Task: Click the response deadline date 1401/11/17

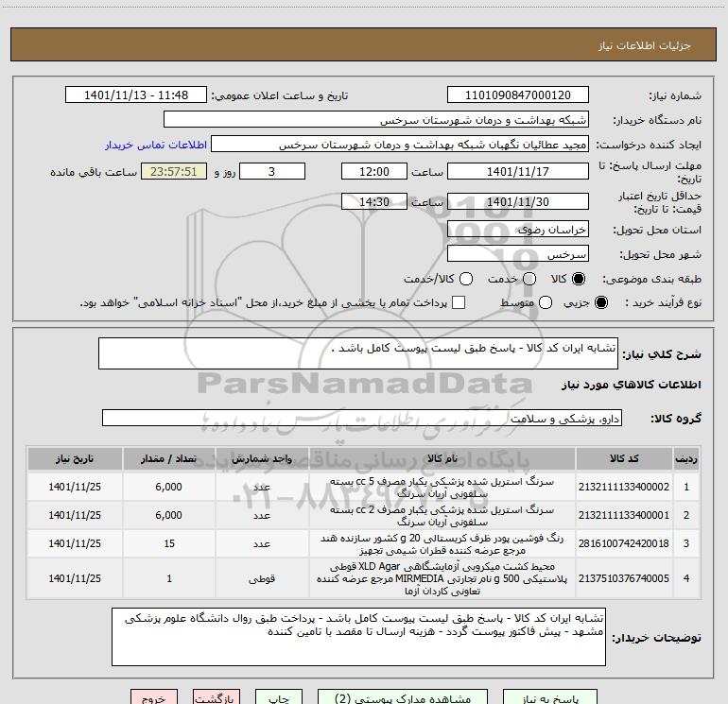Action: [x=518, y=171]
